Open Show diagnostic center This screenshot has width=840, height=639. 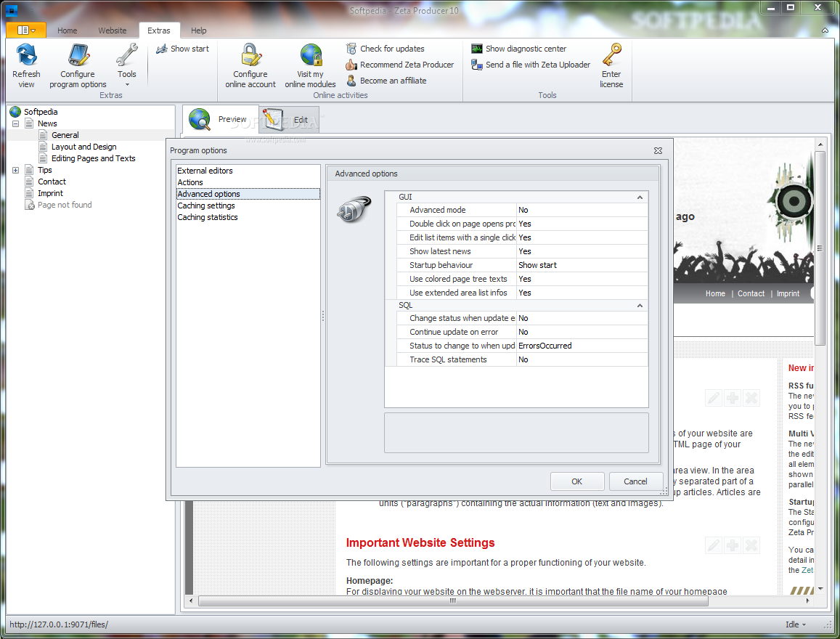[x=518, y=49]
